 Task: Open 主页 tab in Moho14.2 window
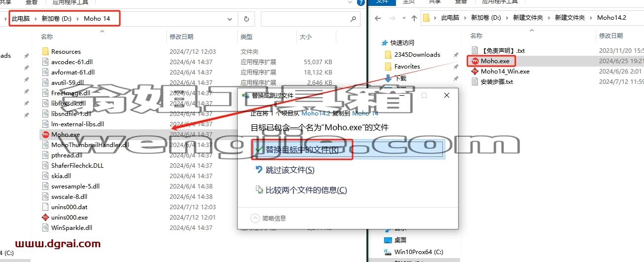409,2
